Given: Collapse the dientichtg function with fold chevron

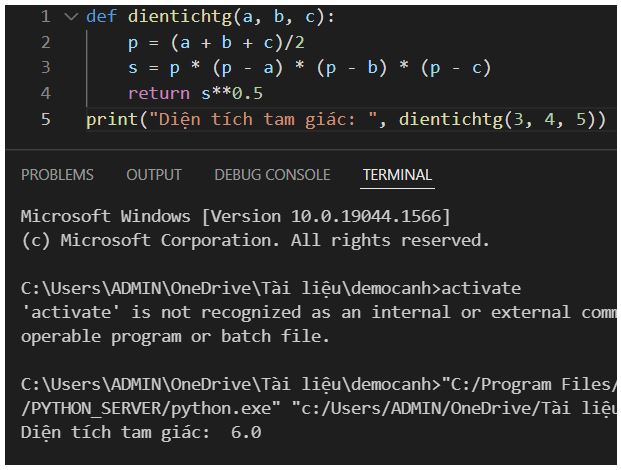Looking at the screenshot, I should click(70, 17).
